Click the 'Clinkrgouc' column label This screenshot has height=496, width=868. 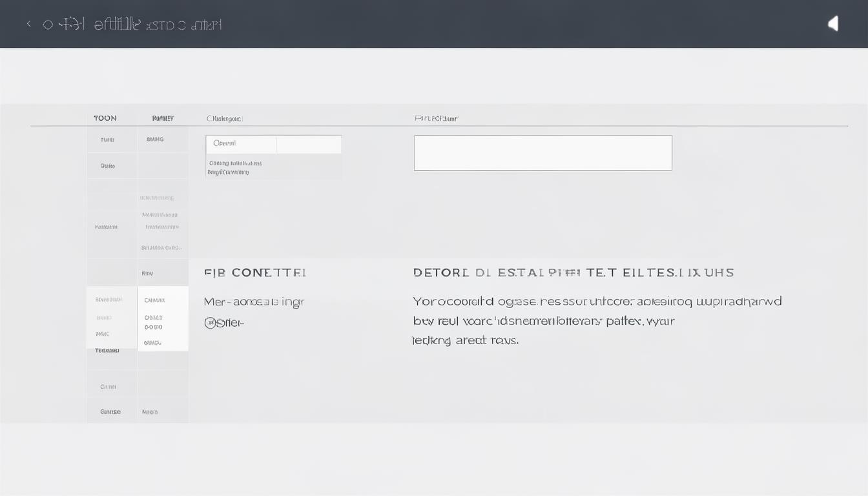pyautogui.click(x=224, y=119)
